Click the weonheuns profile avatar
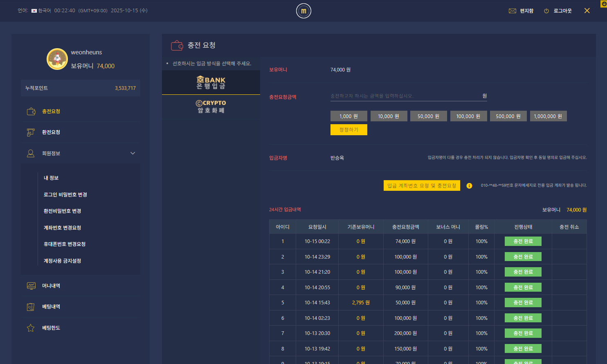Screen dimensions: 607x364 [x=57, y=59]
